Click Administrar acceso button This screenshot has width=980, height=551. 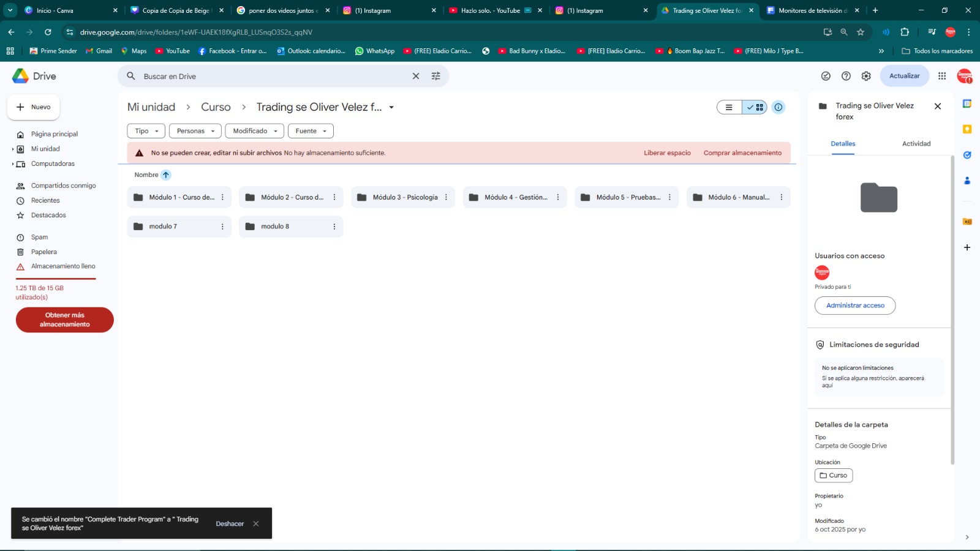(x=855, y=305)
